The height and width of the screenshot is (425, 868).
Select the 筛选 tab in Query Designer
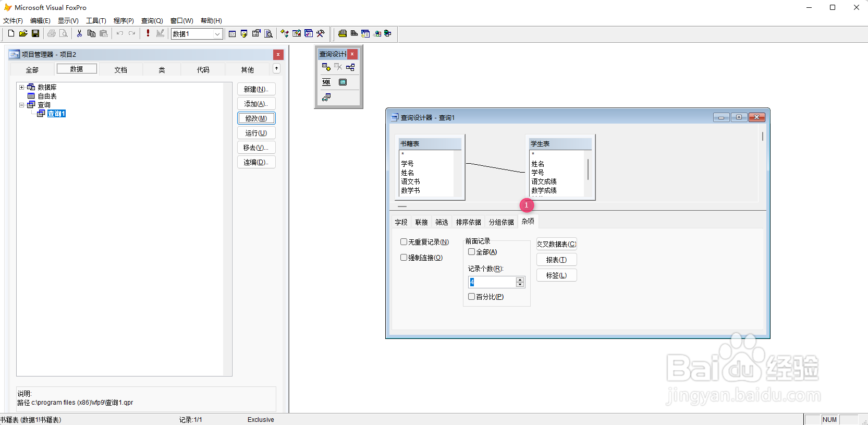442,222
